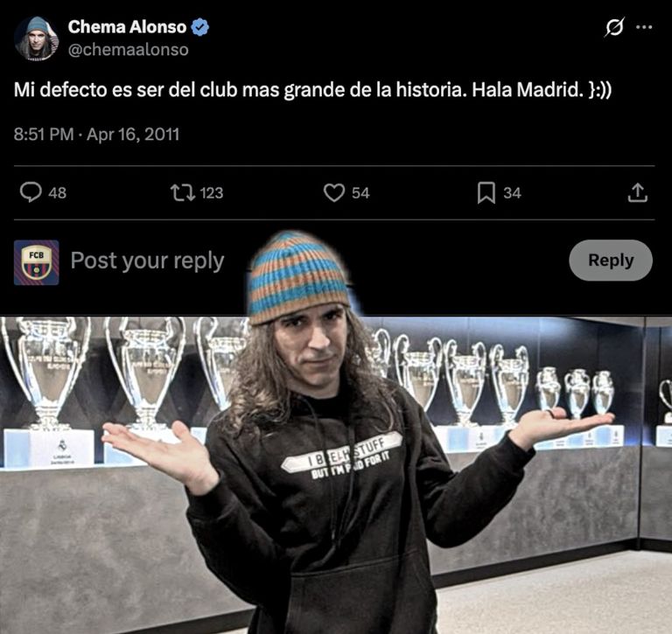Viewport: 672px width, 634px height.
Task: Open the three-dot more options menu
Action: click(x=644, y=27)
